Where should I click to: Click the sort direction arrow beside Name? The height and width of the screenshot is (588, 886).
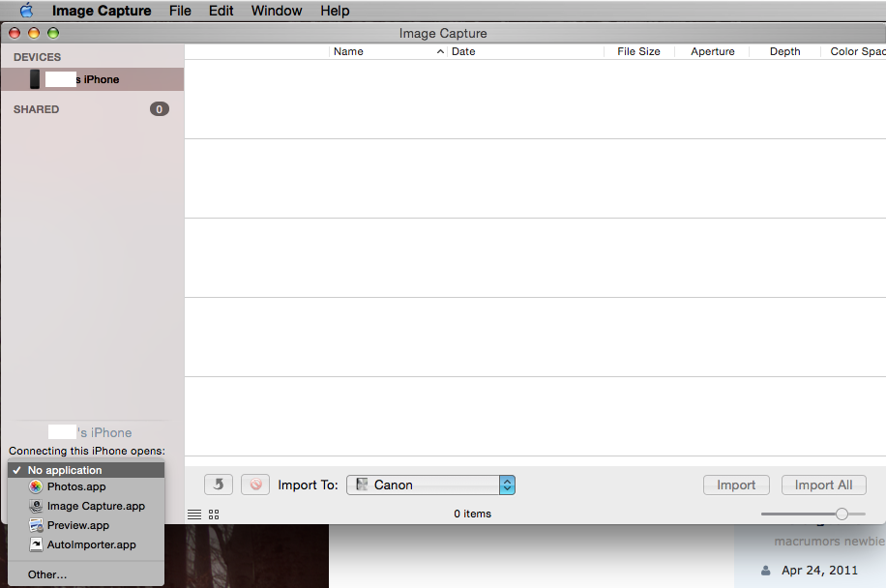click(x=440, y=51)
